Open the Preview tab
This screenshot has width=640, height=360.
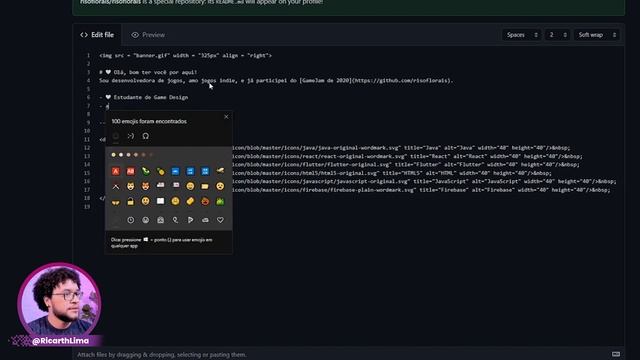pyautogui.click(x=148, y=35)
